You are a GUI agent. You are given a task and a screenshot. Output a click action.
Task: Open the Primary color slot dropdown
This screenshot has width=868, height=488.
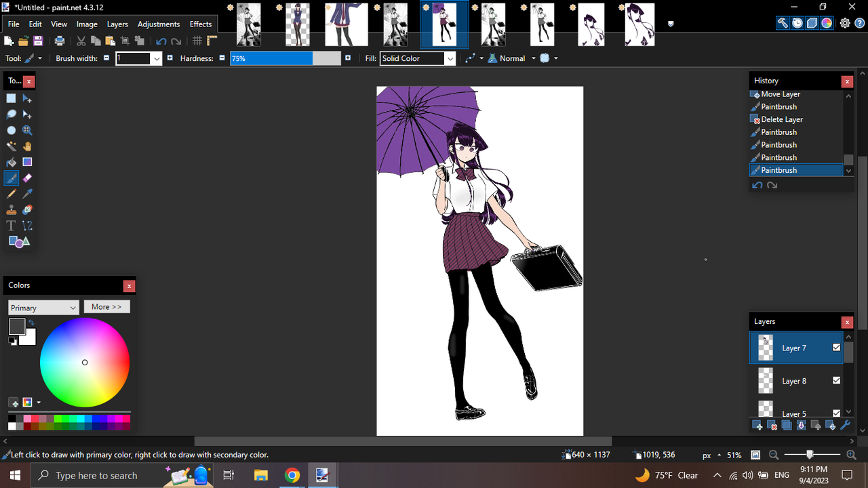coord(75,307)
